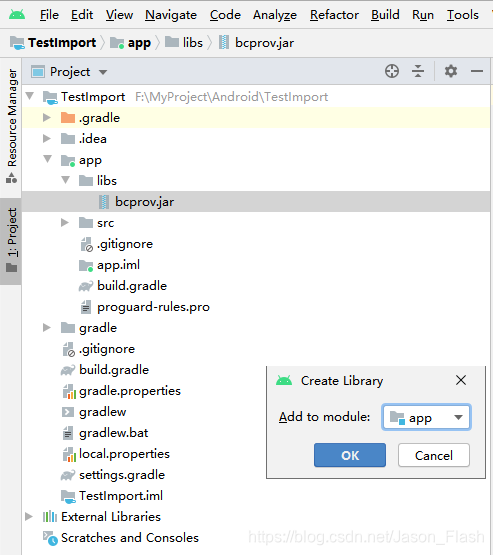Cancel the Create Library dialog

[x=434, y=455]
